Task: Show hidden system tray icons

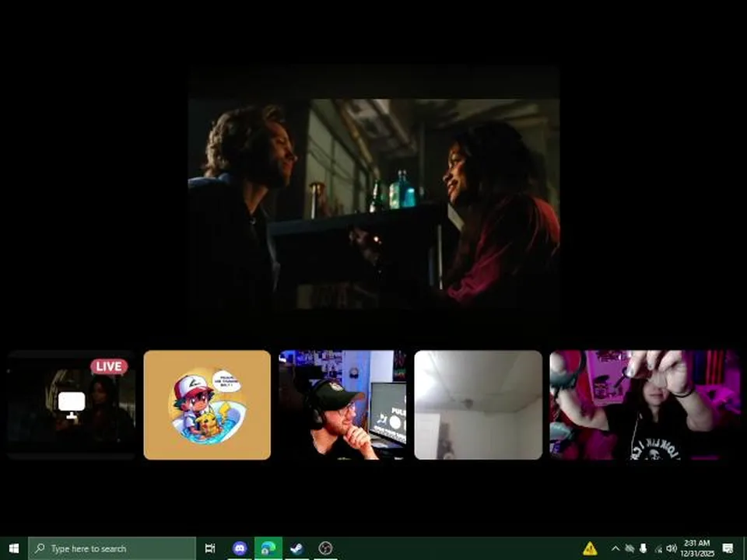Action: pyautogui.click(x=615, y=548)
